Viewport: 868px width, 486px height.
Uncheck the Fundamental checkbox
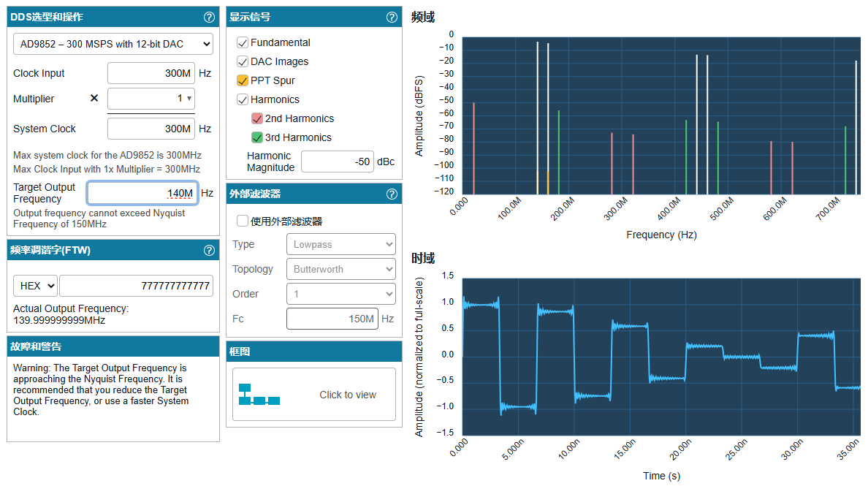[243, 42]
